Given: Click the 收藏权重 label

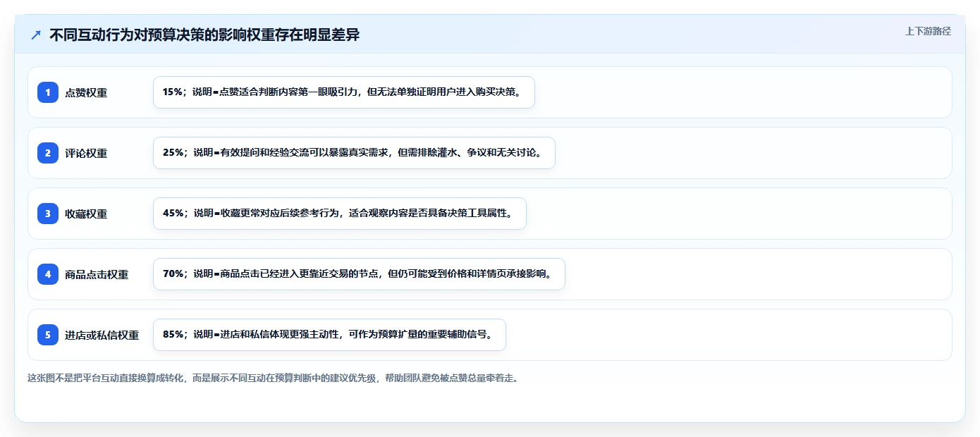Looking at the screenshot, I should (86, 214).
